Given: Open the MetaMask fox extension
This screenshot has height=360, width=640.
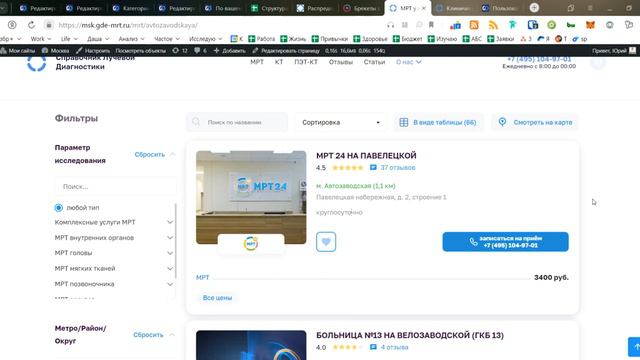Looking at the screenshot, I should pyautogui.click(x=590, y=25).
